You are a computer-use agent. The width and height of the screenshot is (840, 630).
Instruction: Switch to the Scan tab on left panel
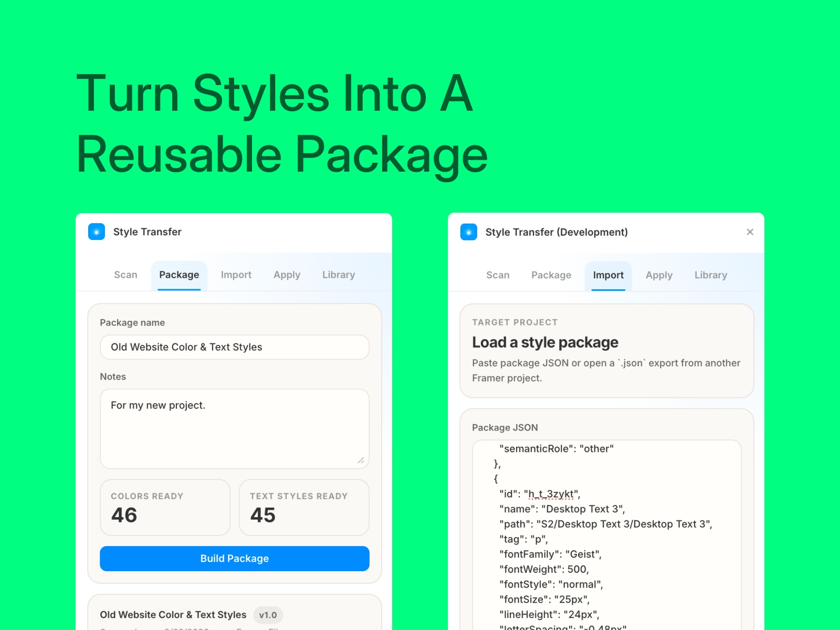tap(125, 275)
